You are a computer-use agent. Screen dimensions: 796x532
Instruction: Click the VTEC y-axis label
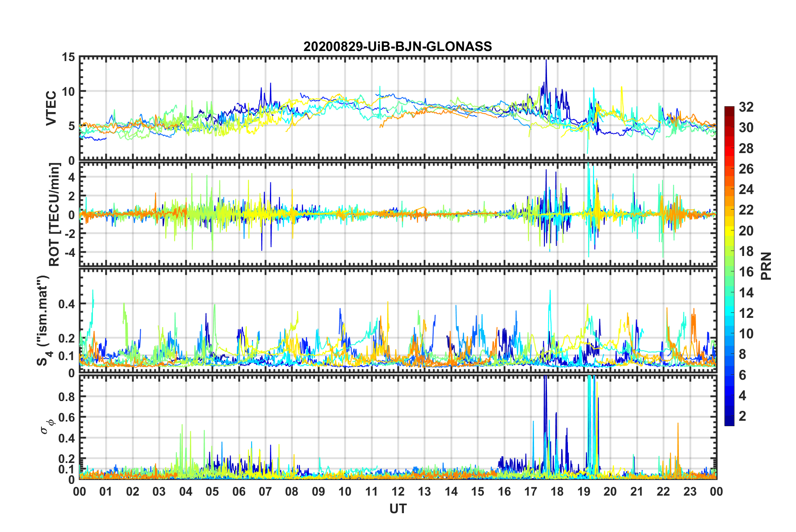(x=51, y=108)
